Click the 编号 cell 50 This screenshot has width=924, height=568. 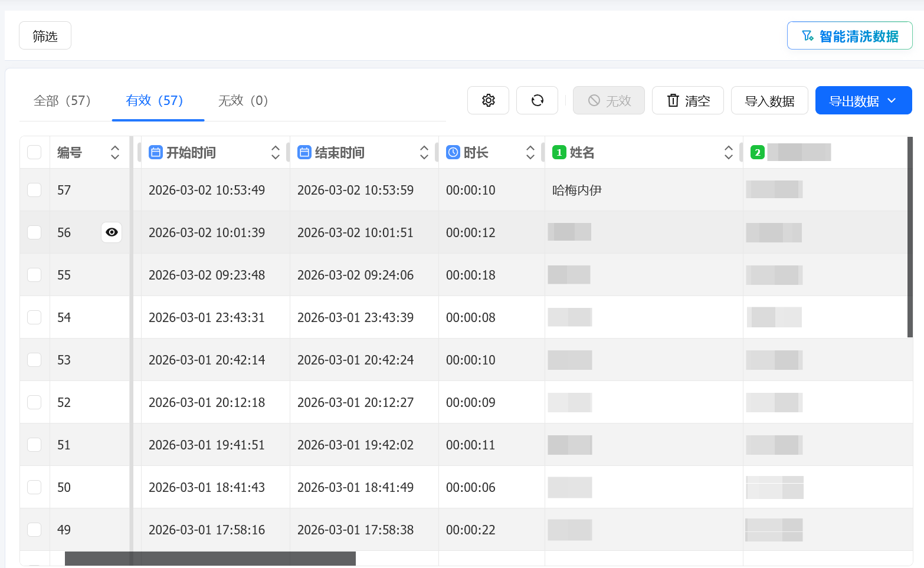pyautogui.click(x=64, y=487)
